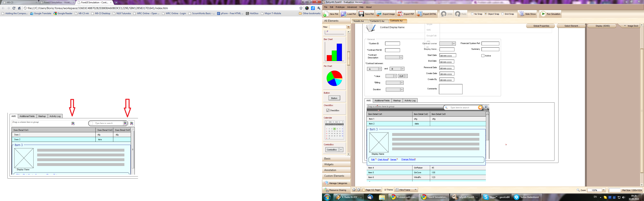This screenshot has height=201, width=644.
Task: Click the Start Date field
Action: (448, 56)
